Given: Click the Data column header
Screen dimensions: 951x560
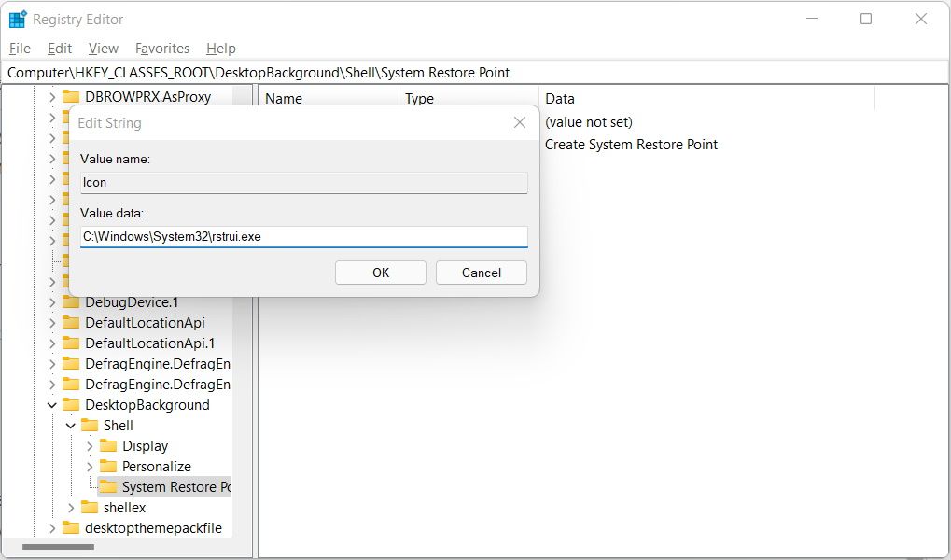Looking at the screenshot, I should click(x=707, y=98).
